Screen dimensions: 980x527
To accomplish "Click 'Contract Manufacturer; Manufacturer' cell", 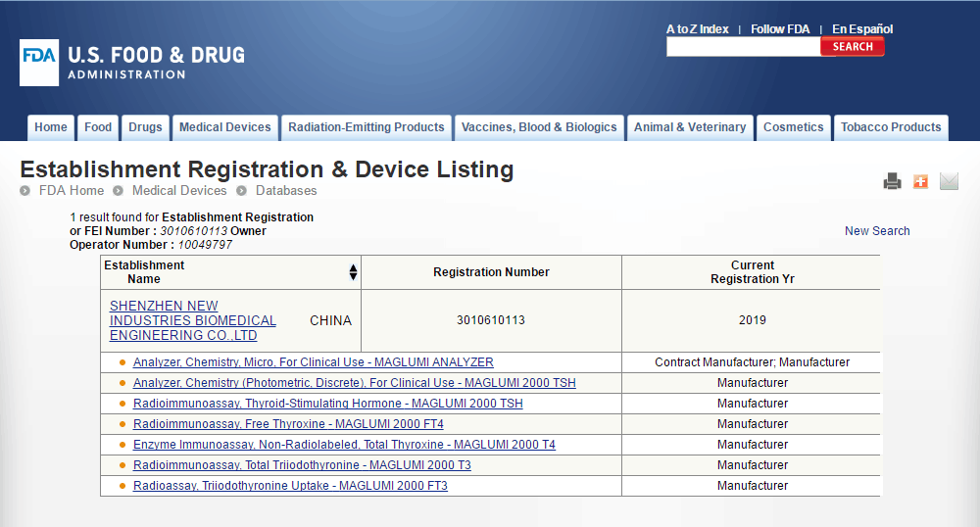I will [x=753, y=362].
